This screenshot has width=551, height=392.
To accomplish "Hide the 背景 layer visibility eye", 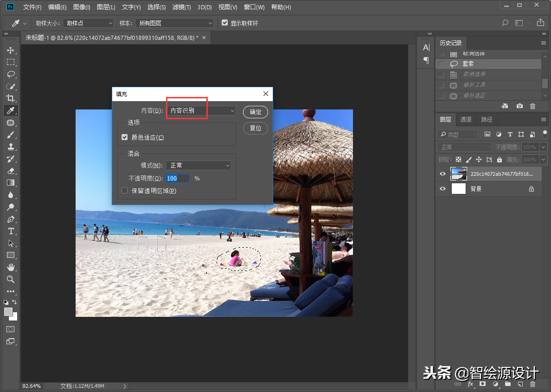I will click(x=442, y=189).
